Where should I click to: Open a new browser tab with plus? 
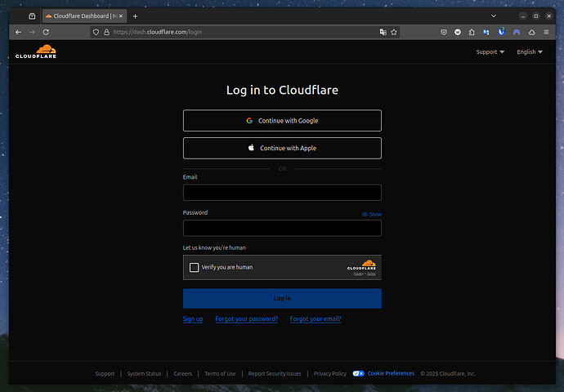click(135, 16)
